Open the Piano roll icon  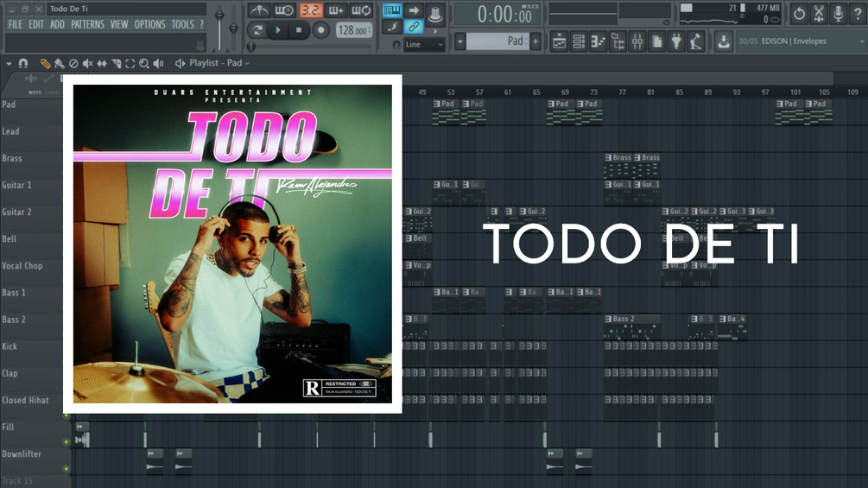599,41
